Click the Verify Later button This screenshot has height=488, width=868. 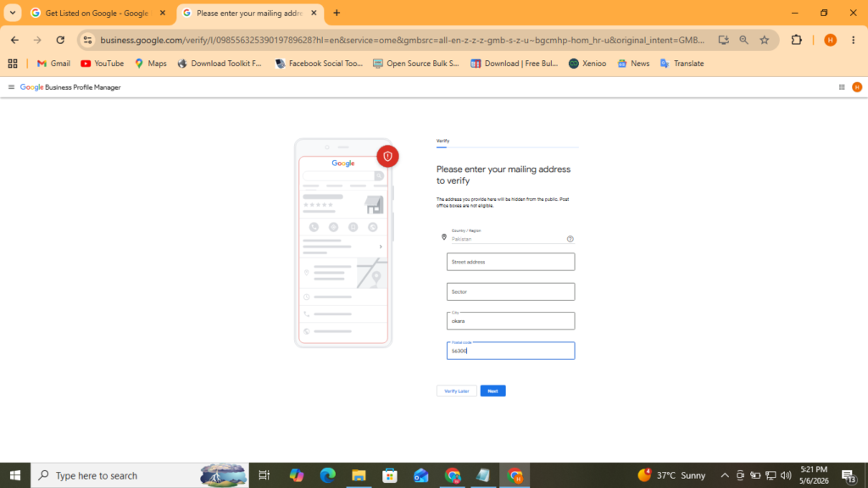coord(457,391)
